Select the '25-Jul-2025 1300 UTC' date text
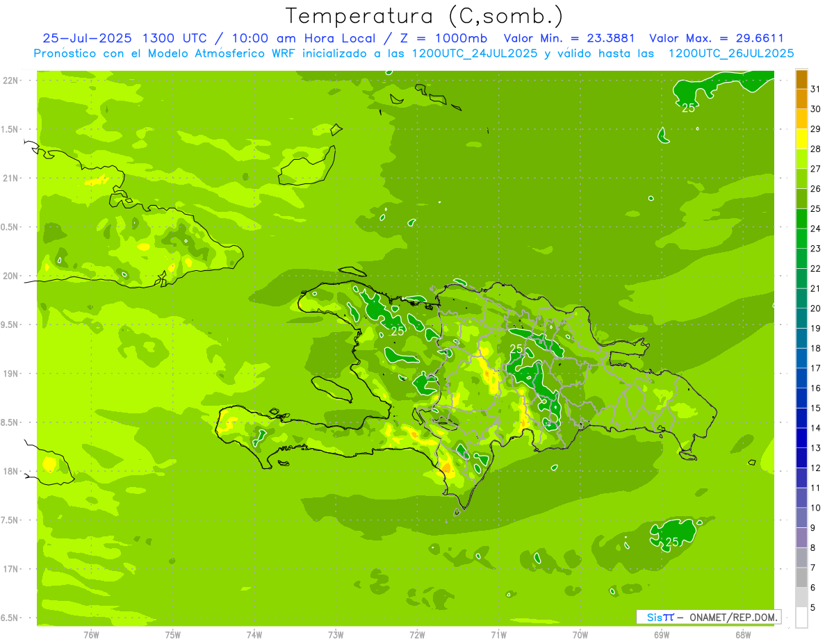This screenshot has width=834, height=644. tap(124, 38)
